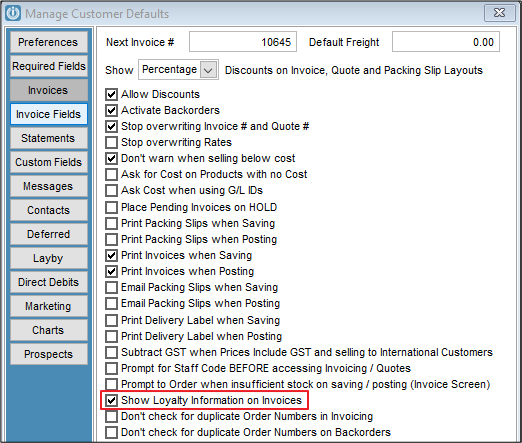Enable Stop overwriting Rates

111,142
